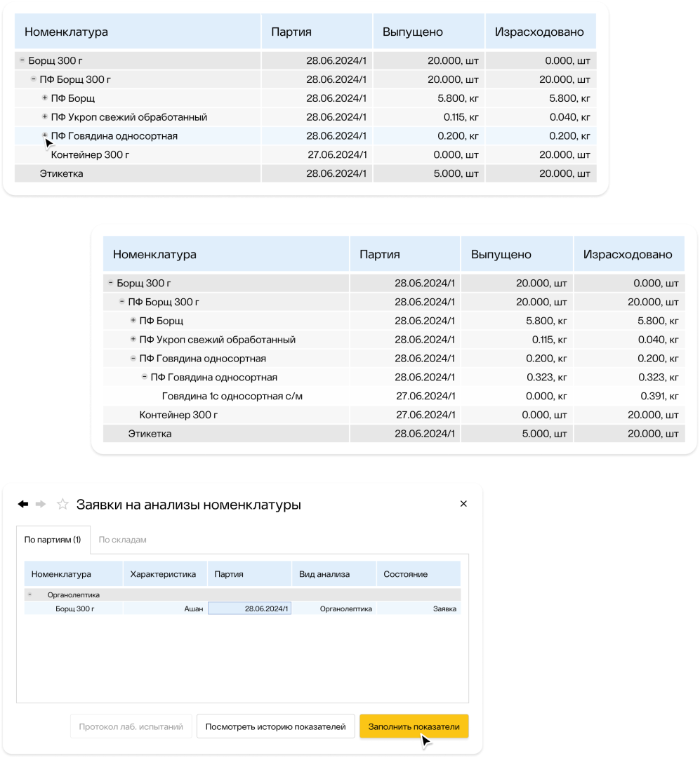Click 5.000, шт in Этикетка row of top table
Screen dimensions: 700x758
coord(456,173)
